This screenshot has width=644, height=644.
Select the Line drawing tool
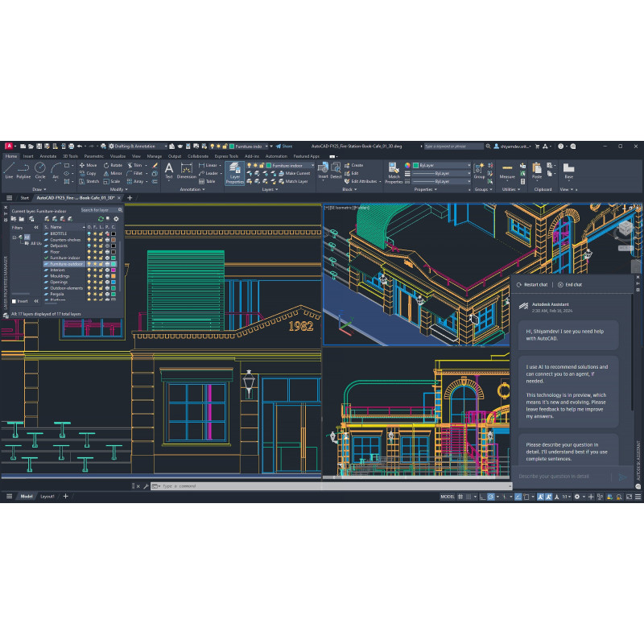tap(9, 169)
